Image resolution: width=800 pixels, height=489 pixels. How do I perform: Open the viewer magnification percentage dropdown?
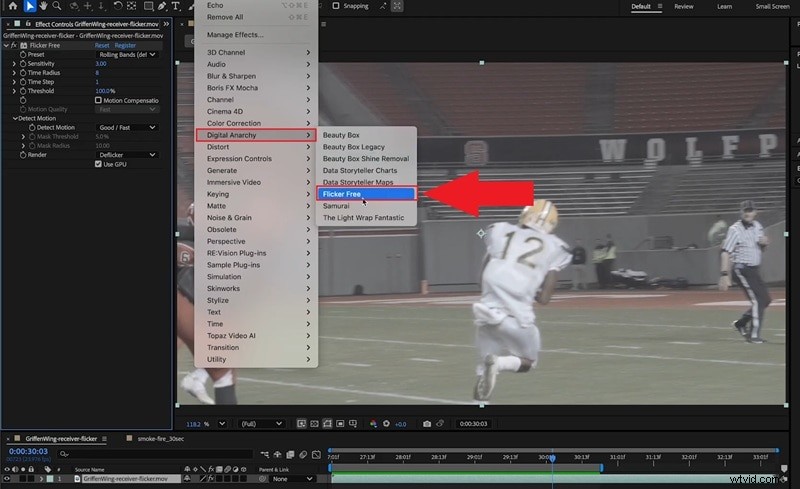click(222, 424)
